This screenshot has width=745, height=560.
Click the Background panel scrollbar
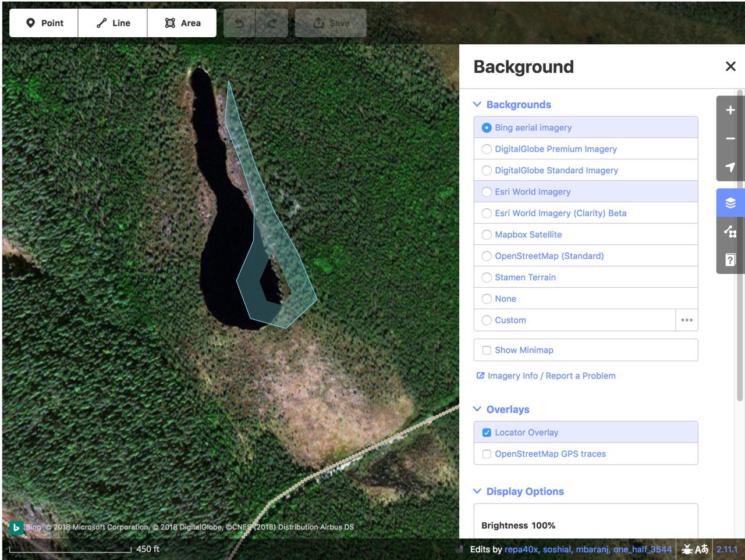coord(740,244)
